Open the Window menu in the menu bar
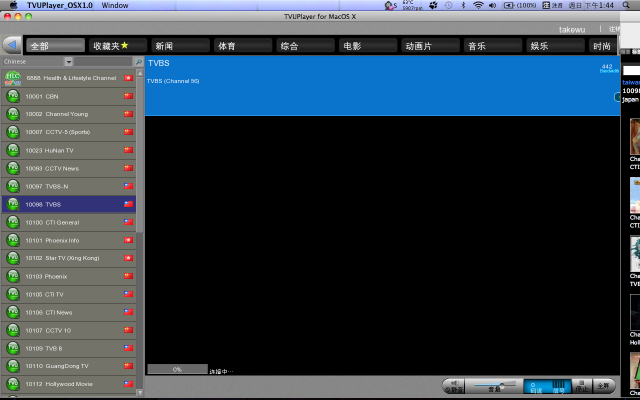This screenshot has width=640, height=400. (x=115, y=5)
